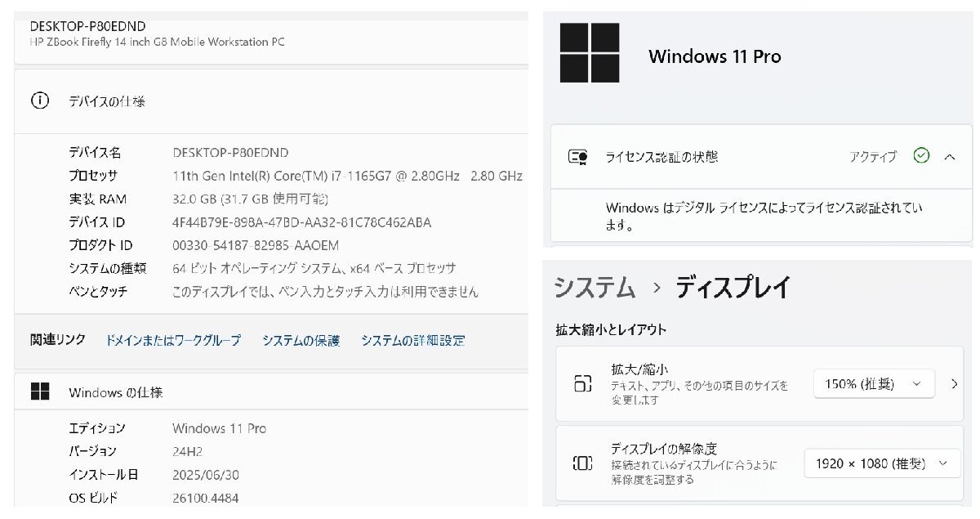Click the OS ビルド label

click(93, 498)
